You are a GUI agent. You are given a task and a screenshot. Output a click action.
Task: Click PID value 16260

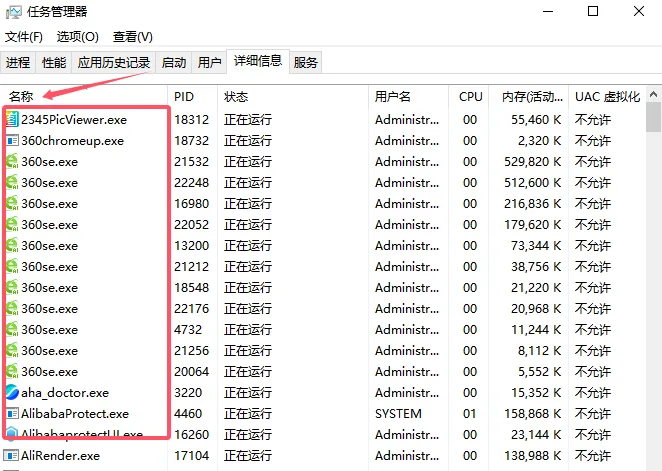[x=192, y=435]
